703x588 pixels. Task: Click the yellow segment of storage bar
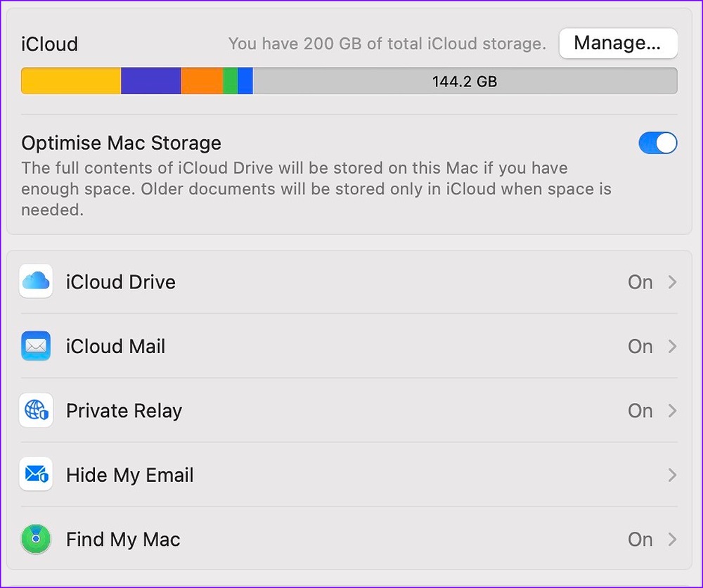tap(71, 82)
